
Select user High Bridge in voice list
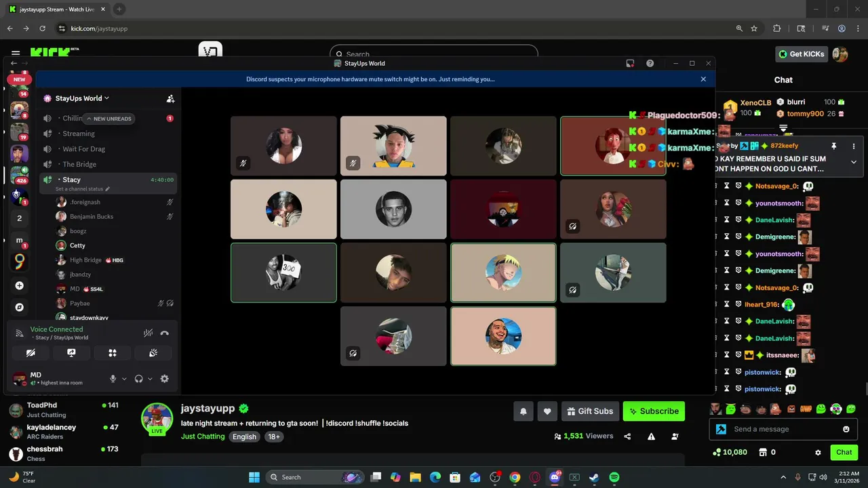pos(85,260)
